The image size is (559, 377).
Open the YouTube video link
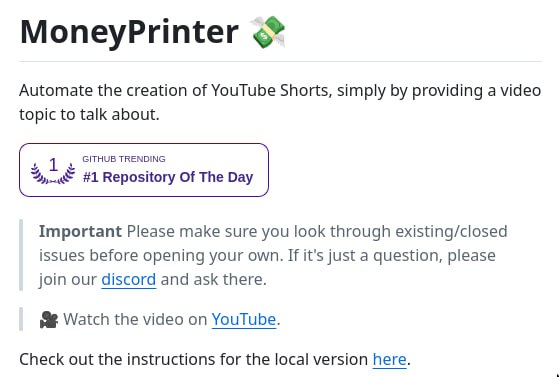coord(244,319)
